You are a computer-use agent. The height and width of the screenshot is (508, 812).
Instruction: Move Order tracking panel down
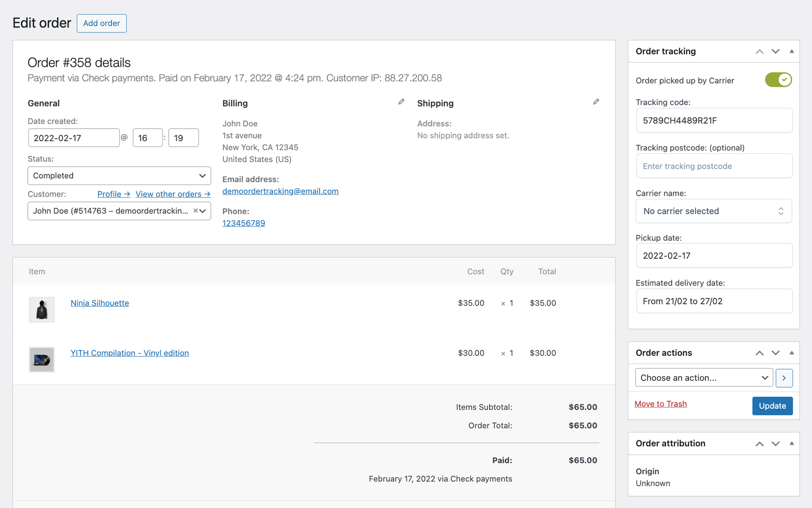(775, 51)
